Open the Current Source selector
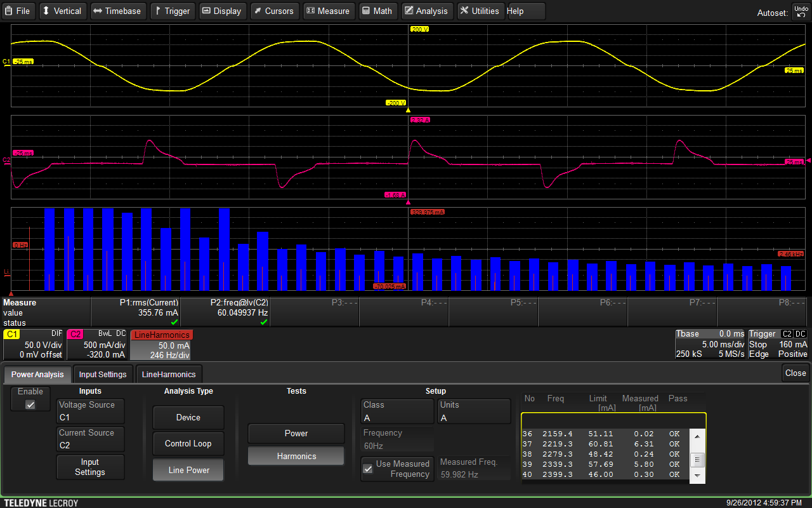The height and width of the screenshot is (508, 812). click(90, 439)
